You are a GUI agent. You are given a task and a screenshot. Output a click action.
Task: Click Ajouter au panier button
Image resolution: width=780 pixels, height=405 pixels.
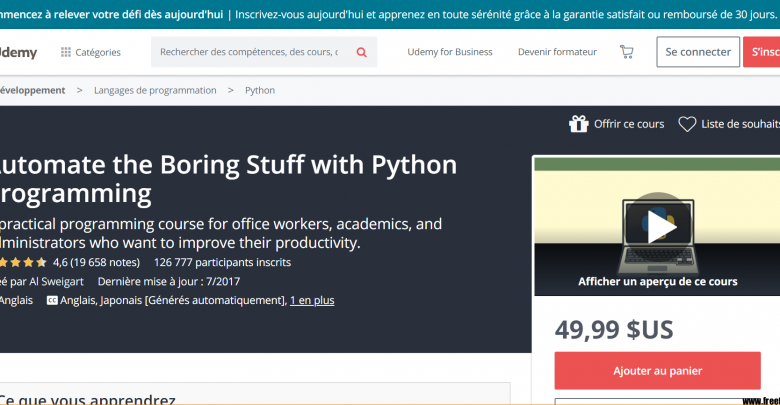click(x=658, y=371)
